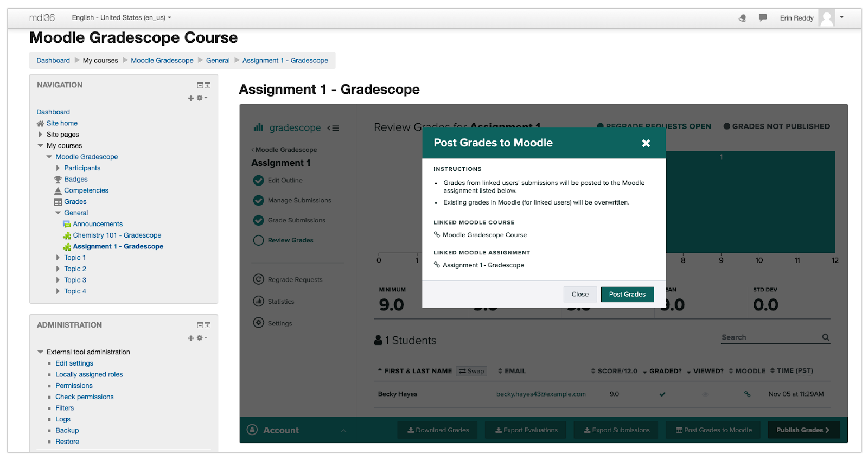
Task: Click Export Submissions button
Action: [616, 430]
